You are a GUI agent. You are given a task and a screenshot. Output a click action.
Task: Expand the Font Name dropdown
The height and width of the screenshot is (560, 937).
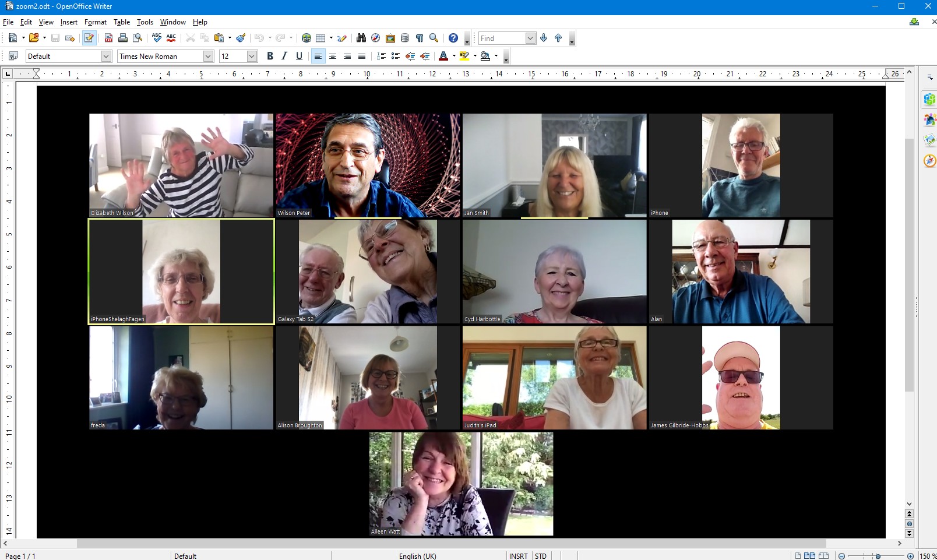tap(208, 56)
